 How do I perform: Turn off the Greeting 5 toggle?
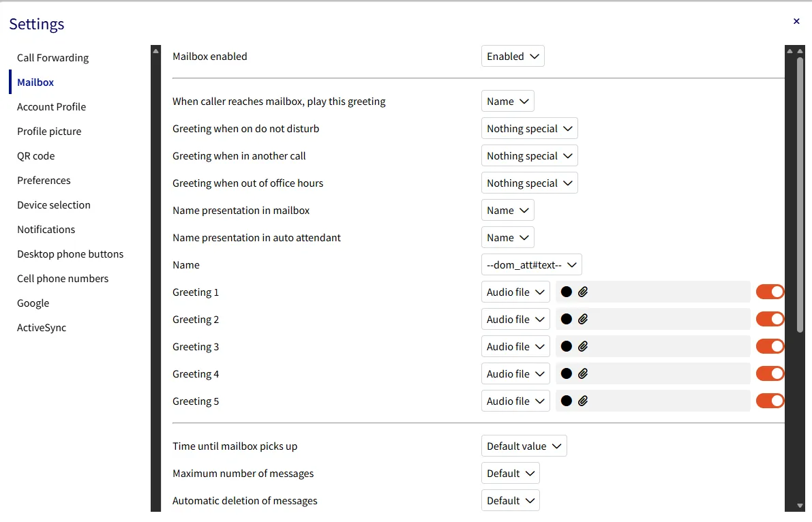click(770, 401)
